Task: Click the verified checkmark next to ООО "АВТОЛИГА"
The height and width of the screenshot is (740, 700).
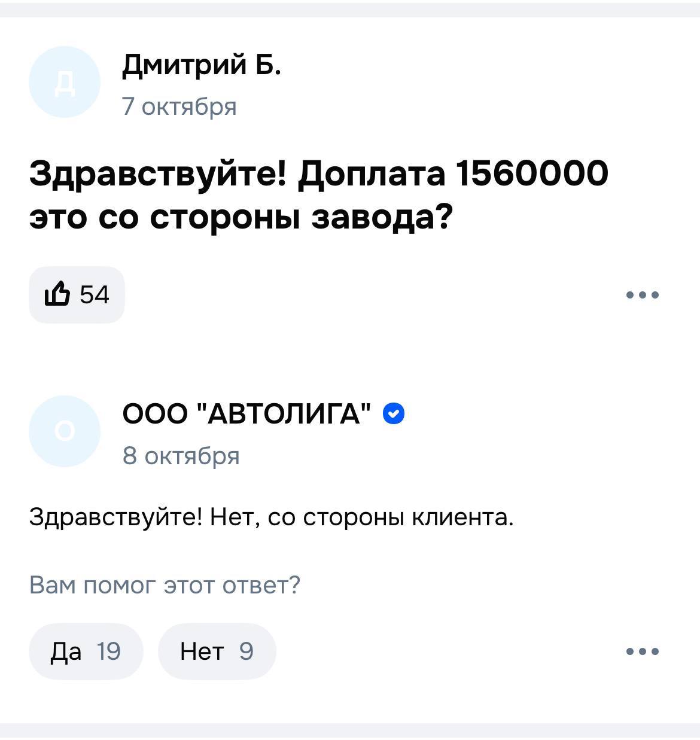Action: (393, 413)
